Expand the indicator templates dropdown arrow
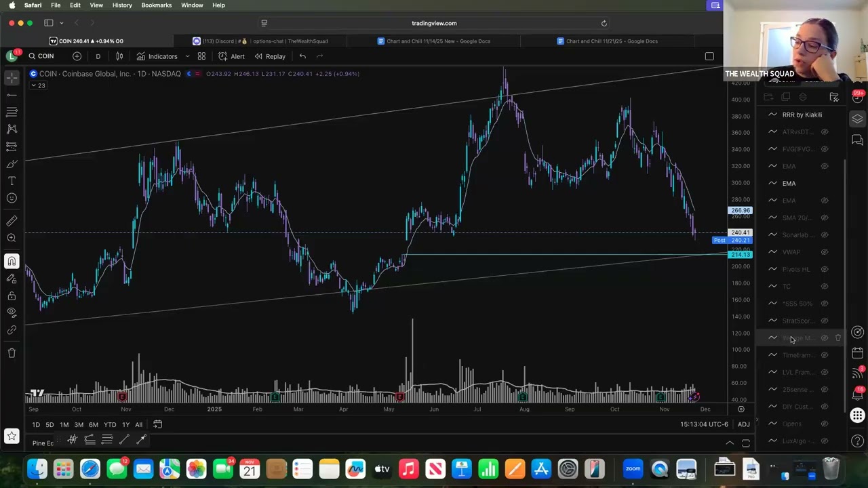Screen dimensions: 868x488 click(x=187, y=56)
